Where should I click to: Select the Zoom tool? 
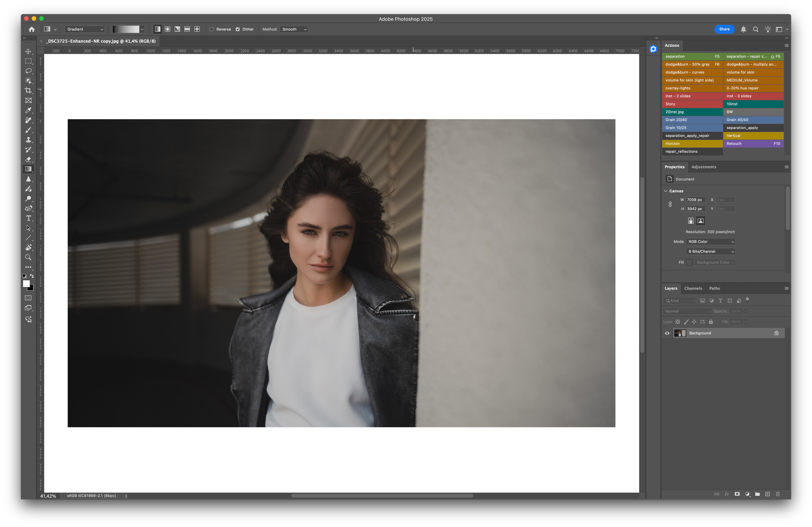click(x=28, y=257)
